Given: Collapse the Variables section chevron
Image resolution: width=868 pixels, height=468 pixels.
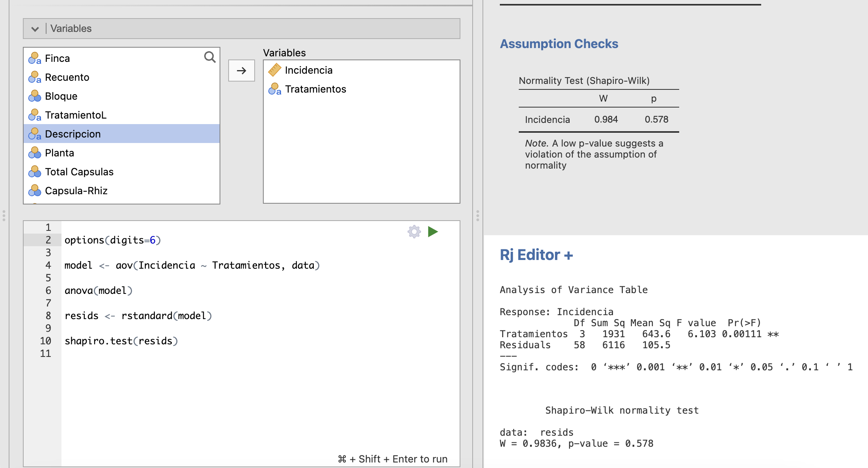Looking at the screenshot, I should [x=35, y=29].
